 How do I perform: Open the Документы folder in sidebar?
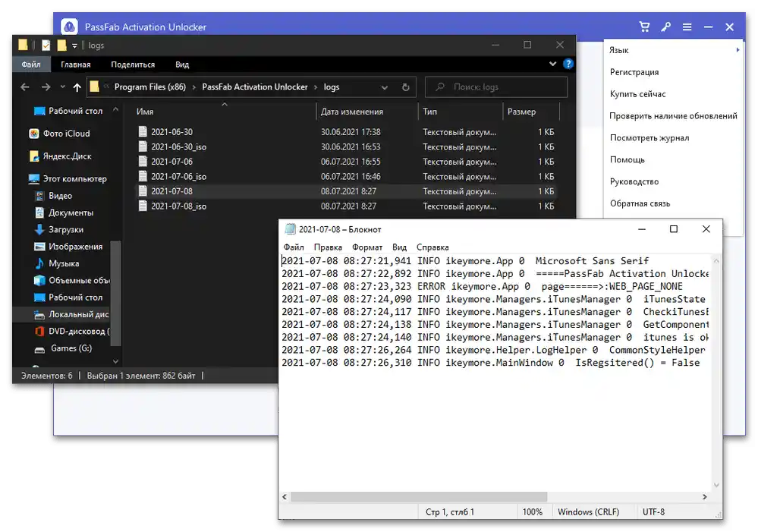coord(64,212)
